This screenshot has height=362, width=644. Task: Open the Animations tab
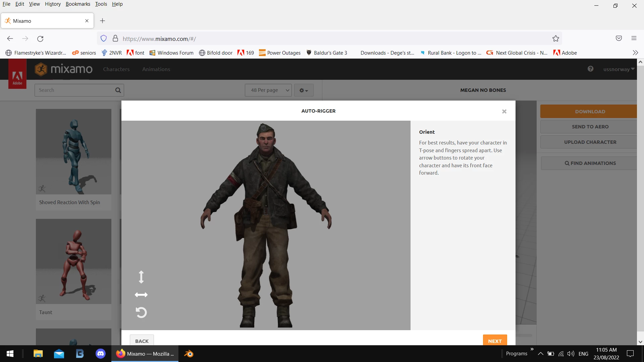[x=156, y=69]
